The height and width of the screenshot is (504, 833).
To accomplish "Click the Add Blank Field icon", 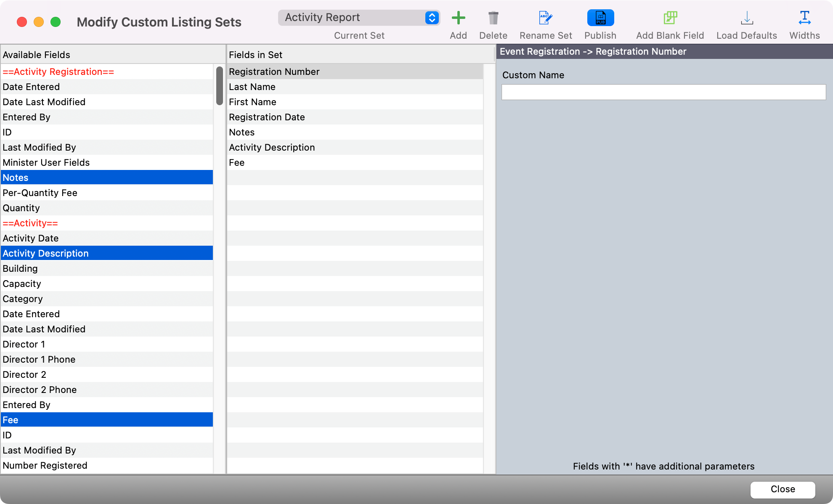I will click(670, 18).
